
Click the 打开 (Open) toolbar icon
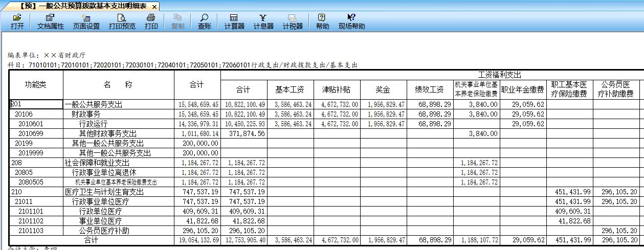[x=17, y=21]
